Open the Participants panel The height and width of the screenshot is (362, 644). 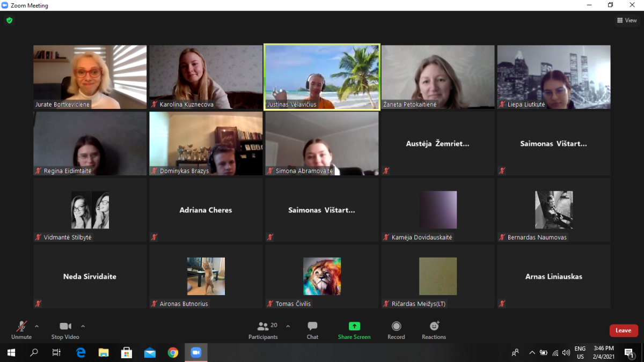pyautogui.click(x=263, y=330)
